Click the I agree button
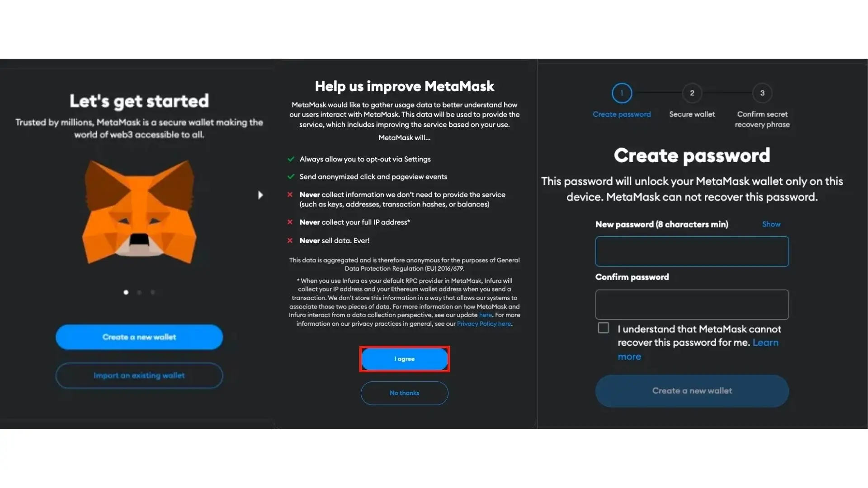Viewport: 868px width, 488px height. pyautogui.click(x=404, y=359)
